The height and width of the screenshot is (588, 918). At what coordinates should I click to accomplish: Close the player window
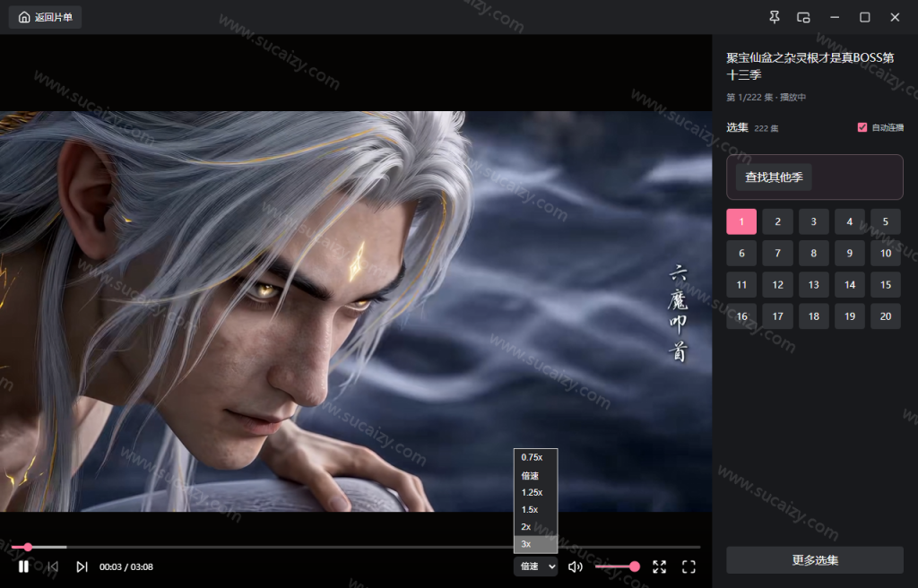(x=895, y=17)
